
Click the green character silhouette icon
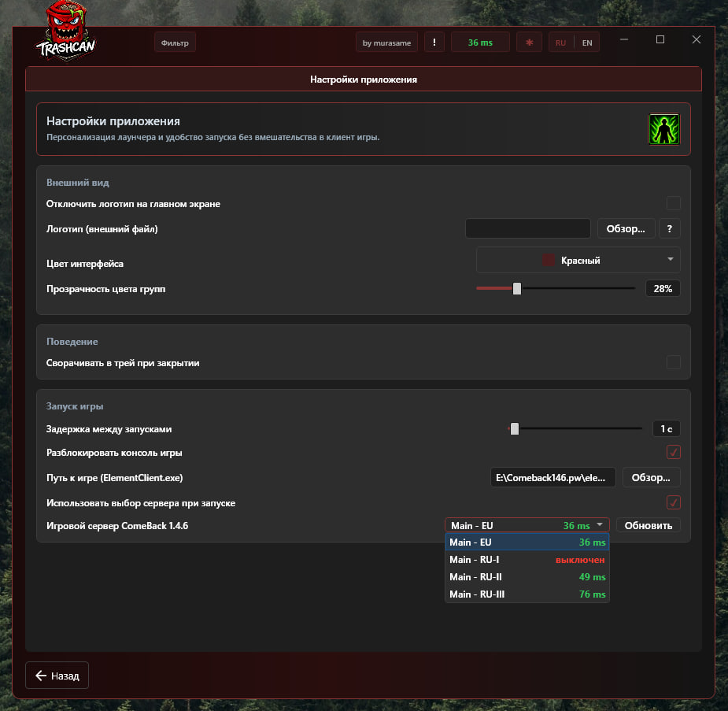(x=663, y=129)
